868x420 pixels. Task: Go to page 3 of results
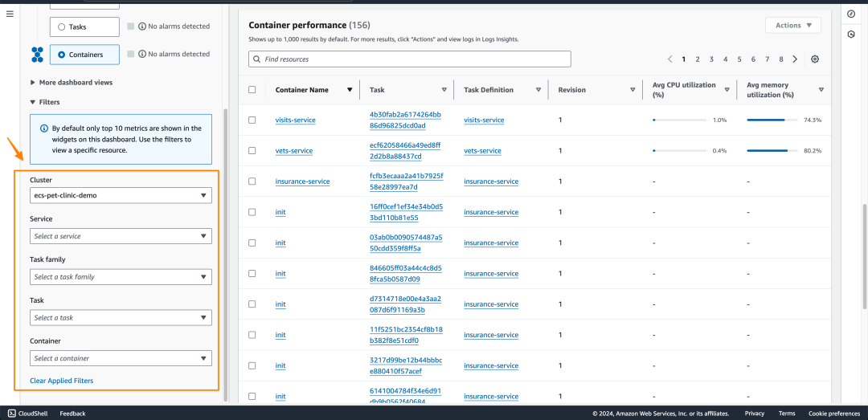coord(711,59)
